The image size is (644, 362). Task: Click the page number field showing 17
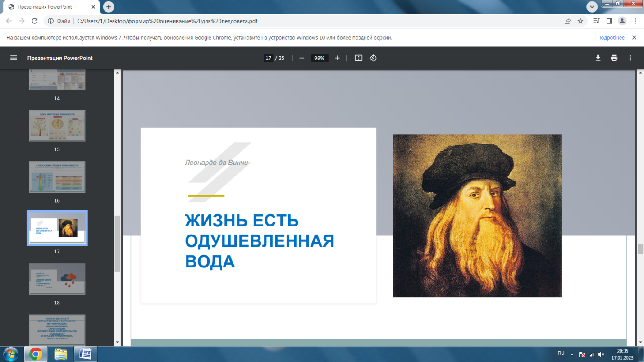269,58
